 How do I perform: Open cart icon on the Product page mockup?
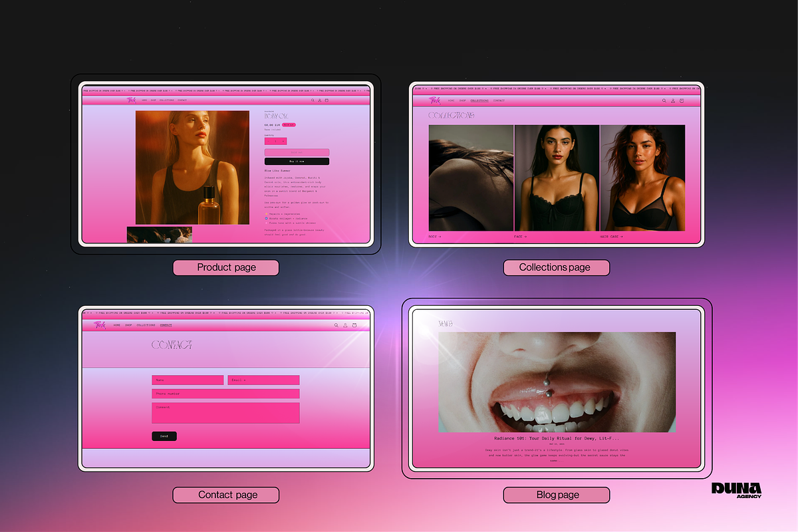tap(327, 100)
